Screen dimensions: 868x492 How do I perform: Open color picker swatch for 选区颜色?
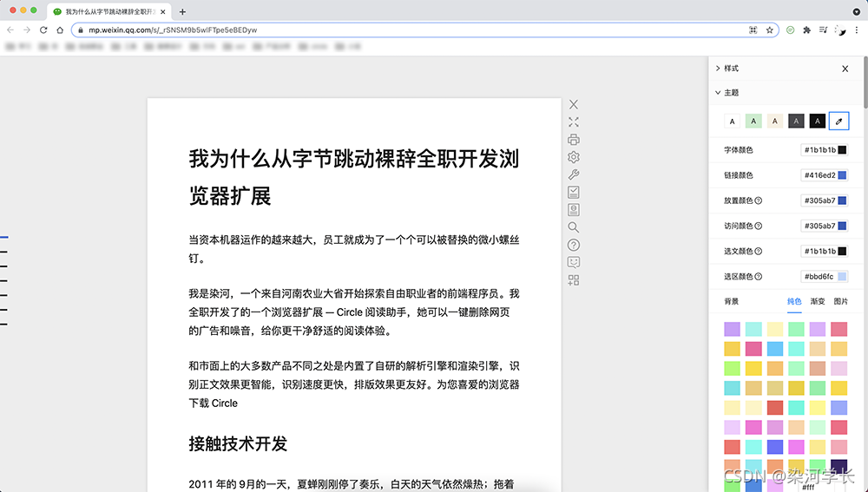tap(842, 277)
